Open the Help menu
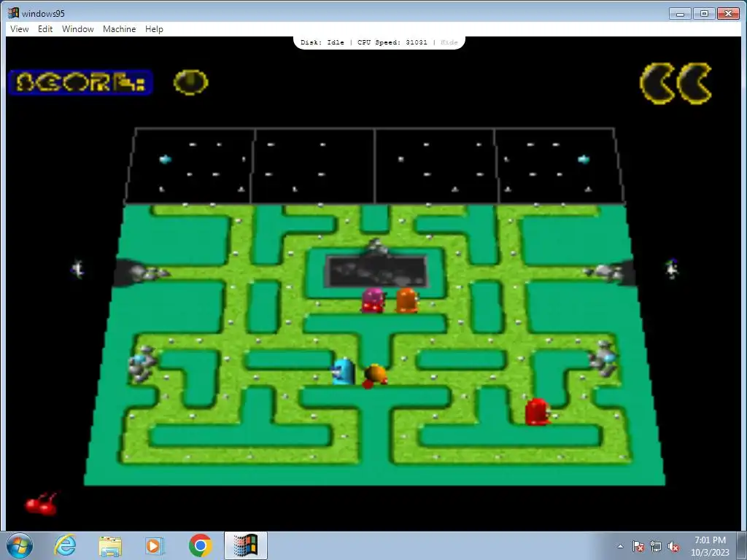 click(154, 29)
